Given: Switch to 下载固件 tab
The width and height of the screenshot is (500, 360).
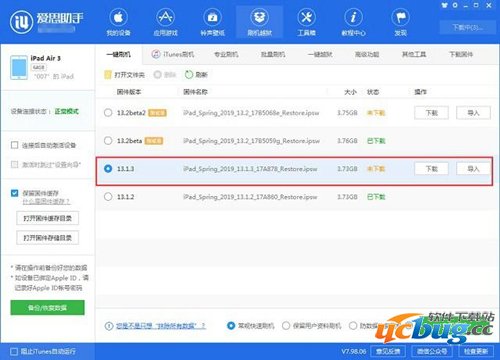Looking at the screenshot, I should pos(461,54).
